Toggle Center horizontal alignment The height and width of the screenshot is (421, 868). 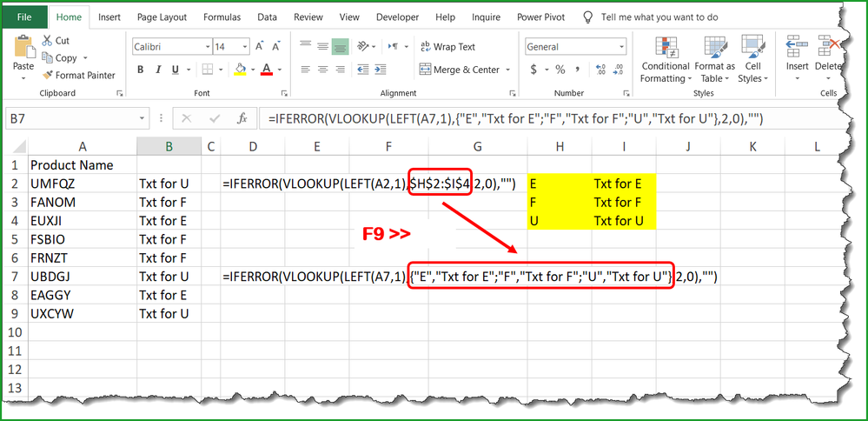pyautogui.click(x=322, y=70)
